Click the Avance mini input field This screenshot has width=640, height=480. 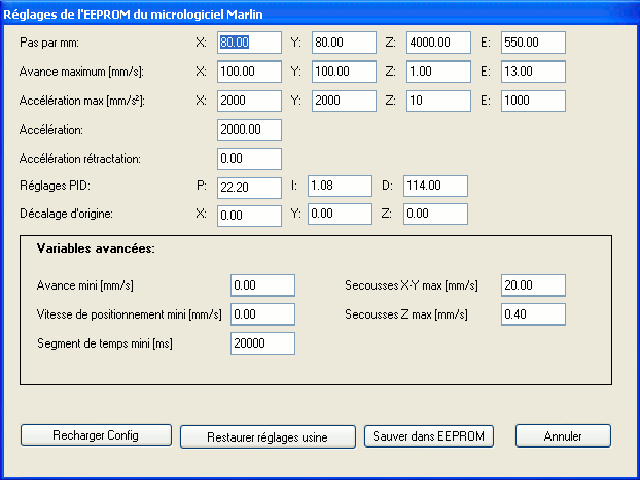click(262, 285)
